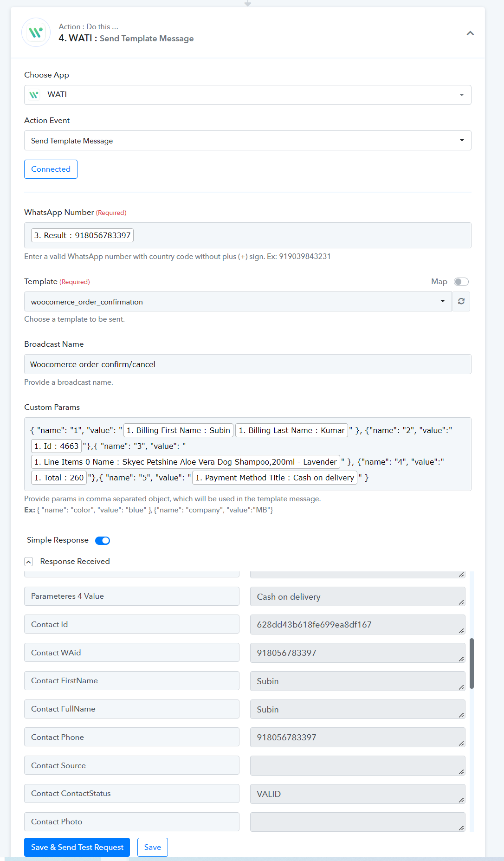Image resolution: width=504 pixels, height=861 pixels.
Task: Disable the Simple Response toggle
Action: [103, 540]
